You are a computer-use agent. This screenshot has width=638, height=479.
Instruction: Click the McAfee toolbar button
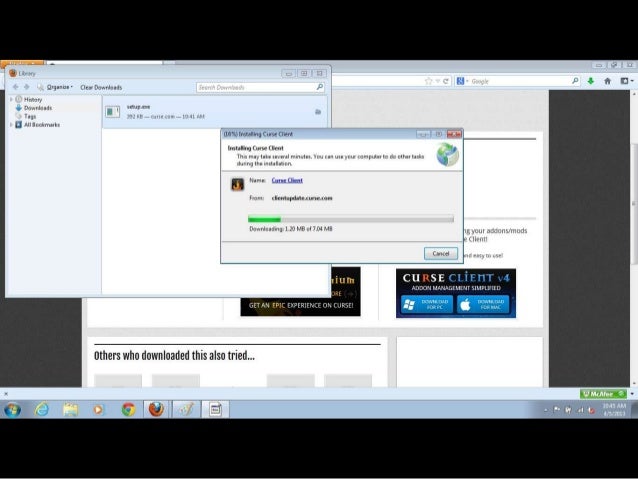(603, 394)
